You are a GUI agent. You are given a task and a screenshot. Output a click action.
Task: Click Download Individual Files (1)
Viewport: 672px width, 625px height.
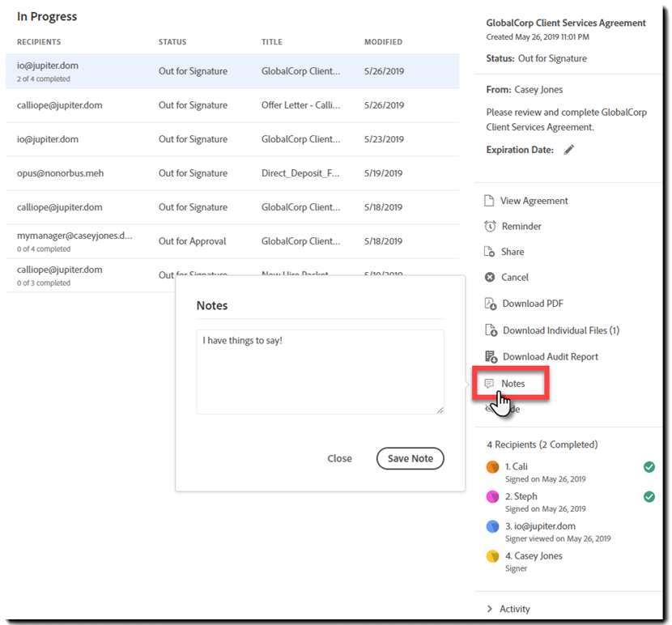click(x=488, y=330)
